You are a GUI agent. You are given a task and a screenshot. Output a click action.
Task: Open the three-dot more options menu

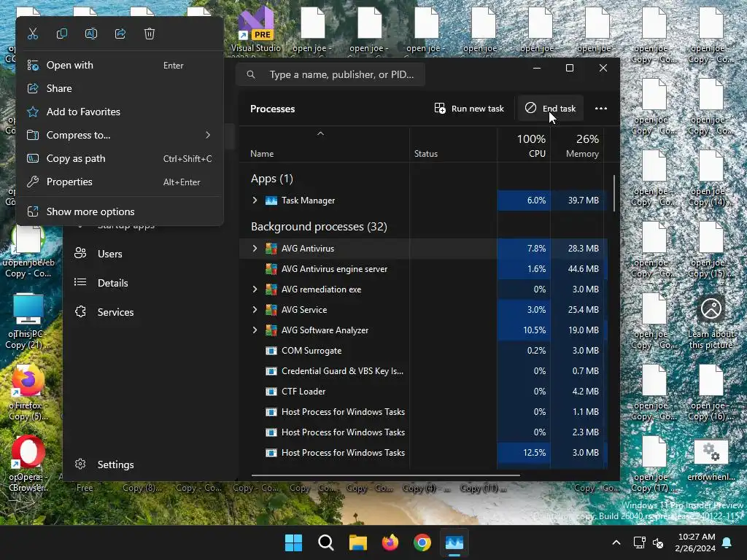point(601,109)
